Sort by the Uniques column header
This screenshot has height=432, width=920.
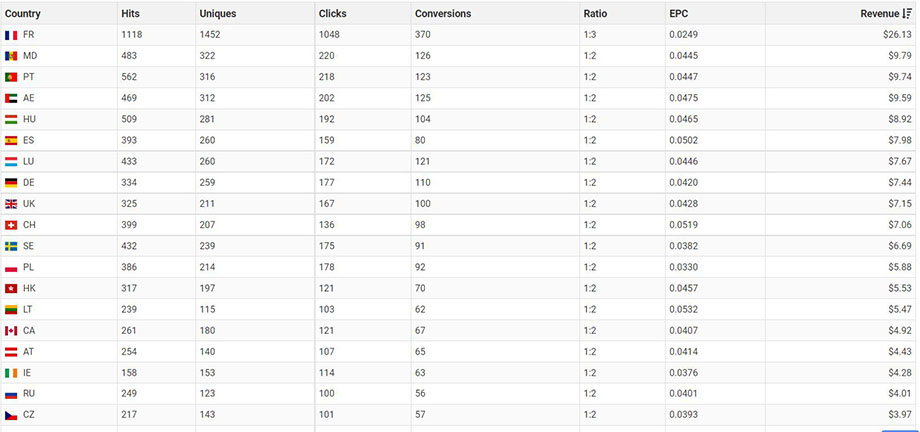point(217,13)
